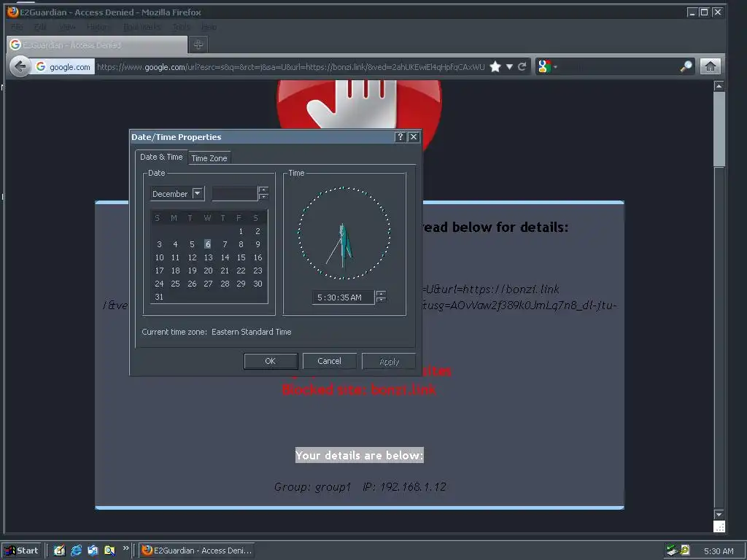Launch Outlook Express from quick launch
The height and width of the screenshot is (560, 747).
click(x=93, y=551)
